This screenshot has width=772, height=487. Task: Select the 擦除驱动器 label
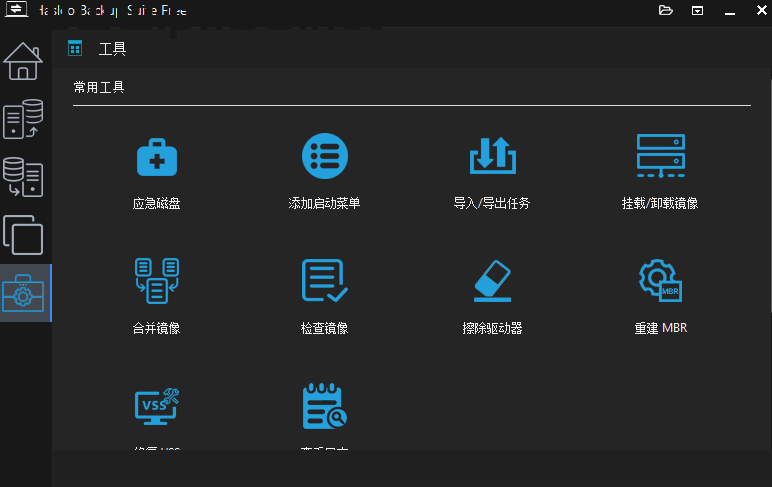pos(492,328)
